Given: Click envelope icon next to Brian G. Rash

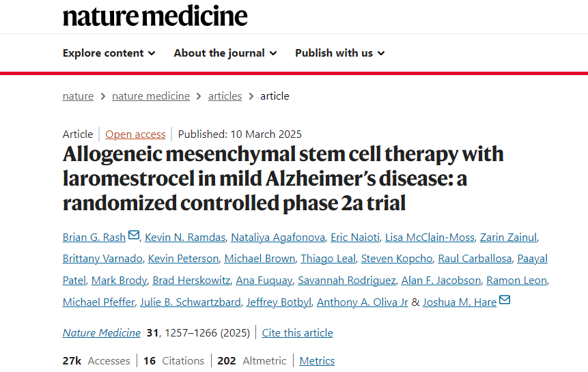Looking at the screenshot, I should click(x=134, y=236).
